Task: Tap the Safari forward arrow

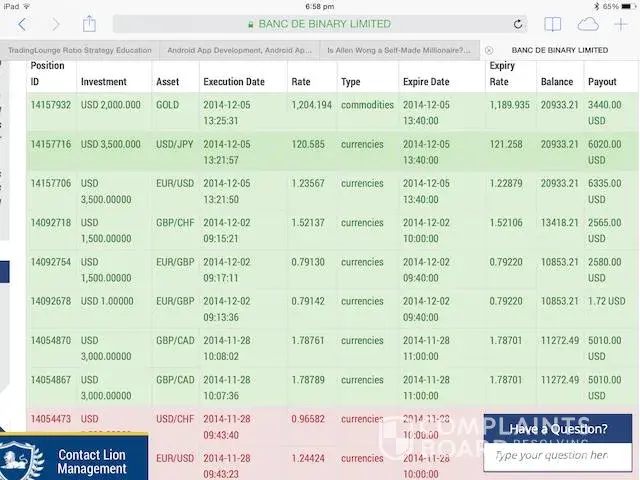Action: click(55, 25)
